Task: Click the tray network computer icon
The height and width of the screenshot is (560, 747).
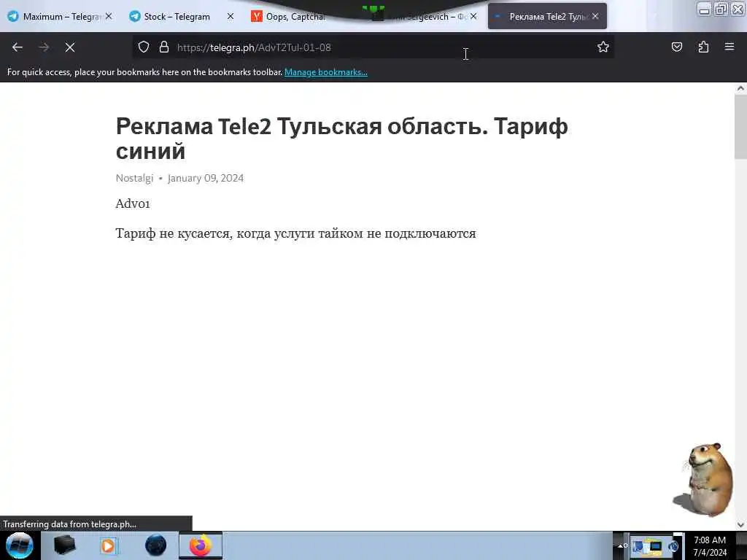Action: click(x=656, y=546)
